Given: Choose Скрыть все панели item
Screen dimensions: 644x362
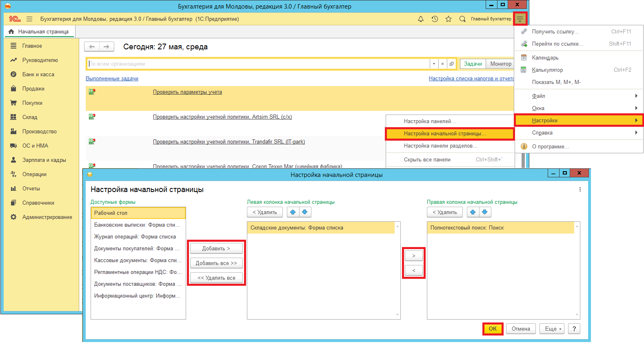Looking at the screenshot, I should point(450,159).
